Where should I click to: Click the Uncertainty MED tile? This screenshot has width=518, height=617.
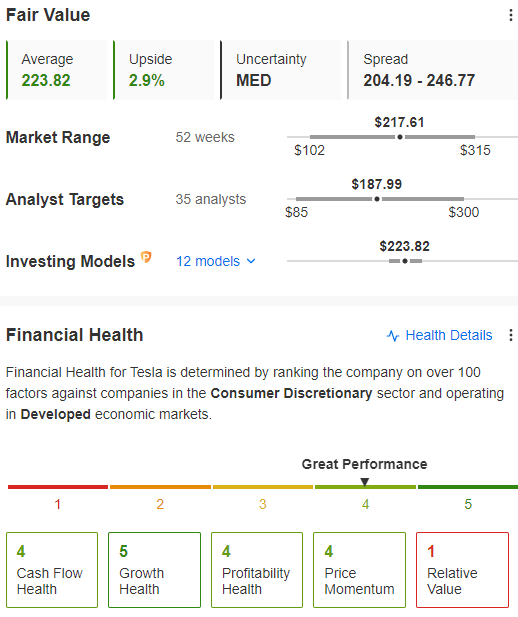pos(281,70)
